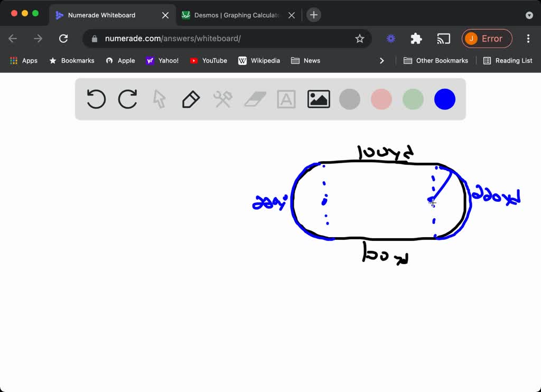541x392 pixels.
Task: Reload the current page
Action: 63,39
